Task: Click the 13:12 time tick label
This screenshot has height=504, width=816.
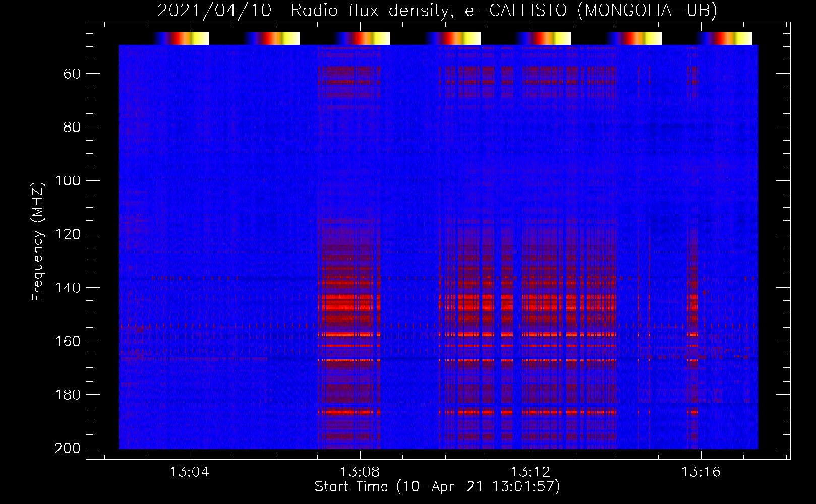Action: (531, 472)
